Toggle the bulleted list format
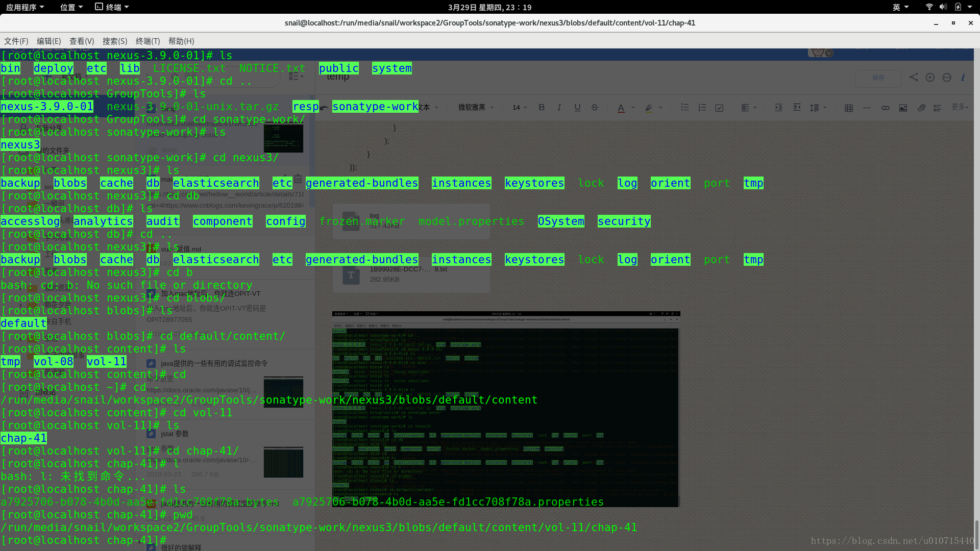980x551 pixels. click(x=685, y=107)
